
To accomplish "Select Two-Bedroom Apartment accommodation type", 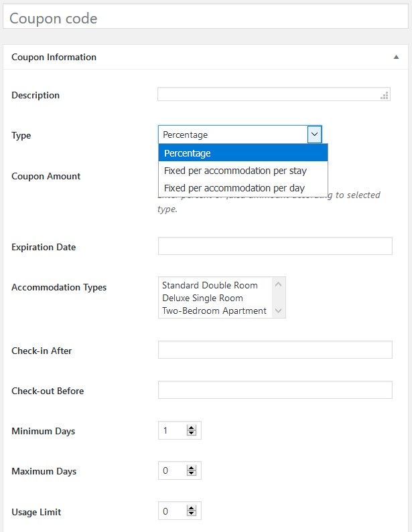I will pos(214,311).
